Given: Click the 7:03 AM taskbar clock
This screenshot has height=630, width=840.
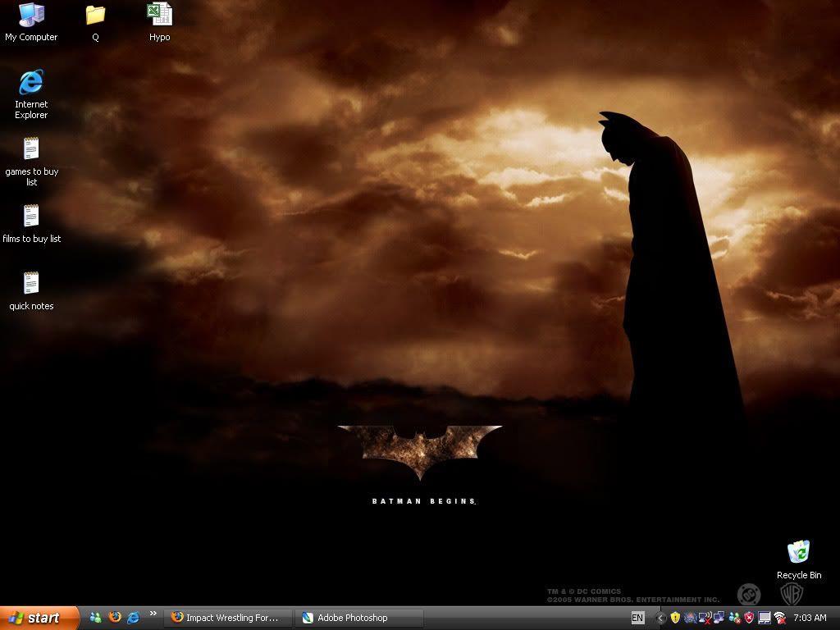Looking at the screenshot, I should click(x=810, y=619).
